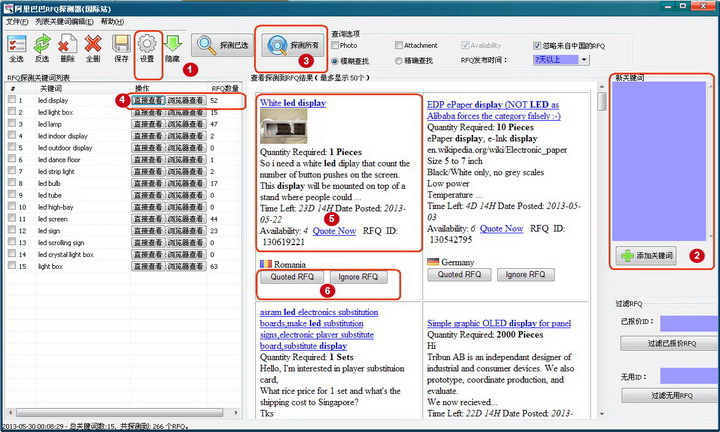
Task: Enable the Attachment checkbox
Action: (399, 45)
